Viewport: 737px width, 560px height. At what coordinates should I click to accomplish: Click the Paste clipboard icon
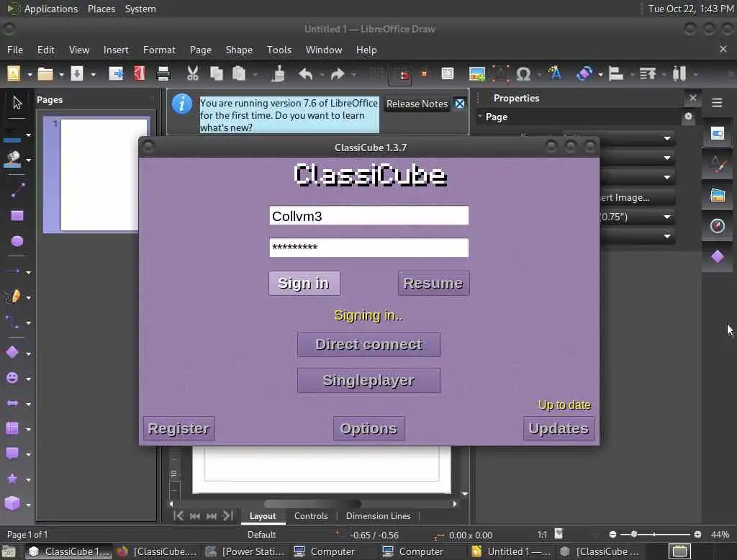239,74
